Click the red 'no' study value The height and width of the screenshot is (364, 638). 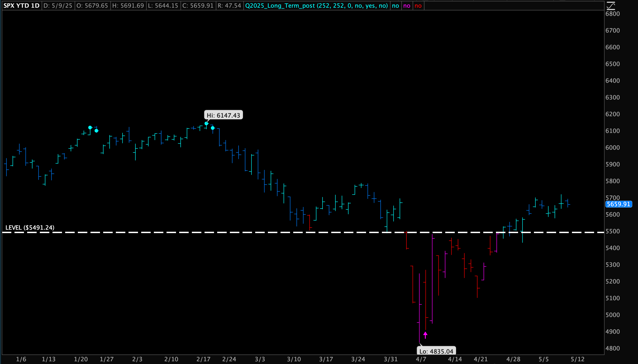coord(418,5)
